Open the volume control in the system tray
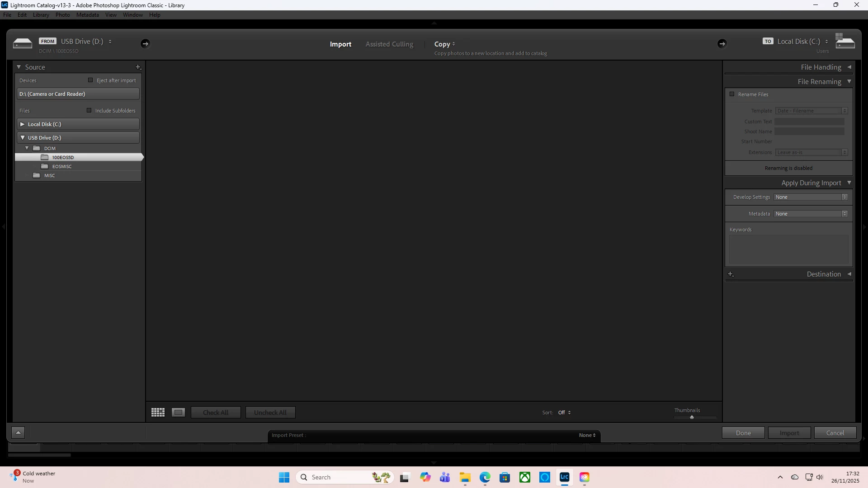 click(x=820, y=477)
